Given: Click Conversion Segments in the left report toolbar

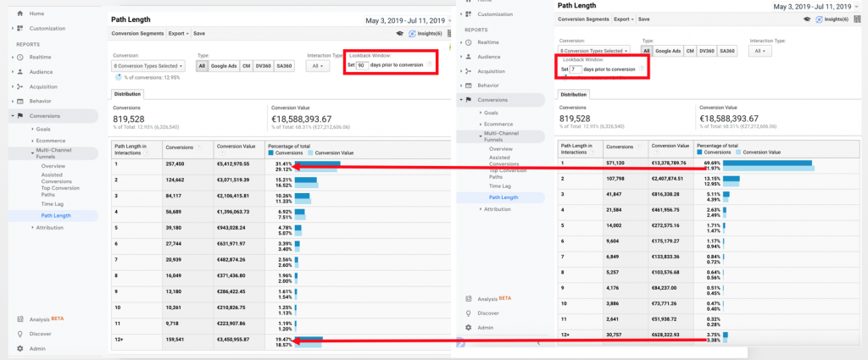Looking at the screenshot, I should (x=136, y=34).
